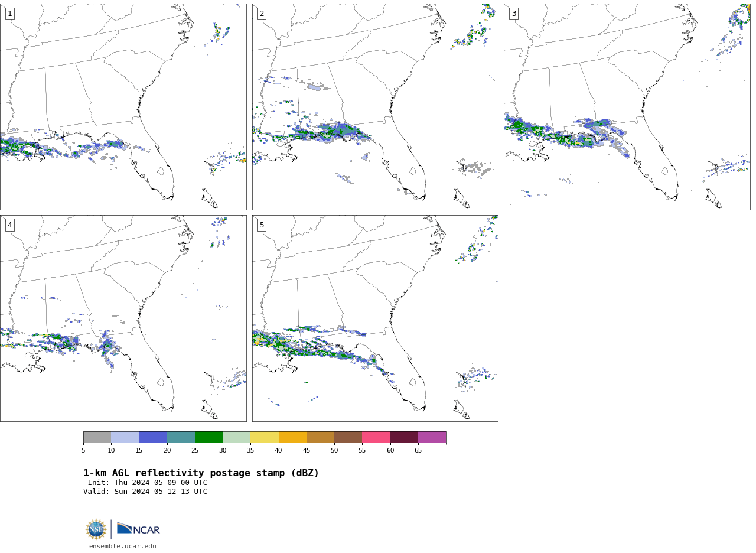This screenshot has height=553, width=756.
Task: Click the pale green 30-35 dBZ swatch
Action: coord(236,437)
